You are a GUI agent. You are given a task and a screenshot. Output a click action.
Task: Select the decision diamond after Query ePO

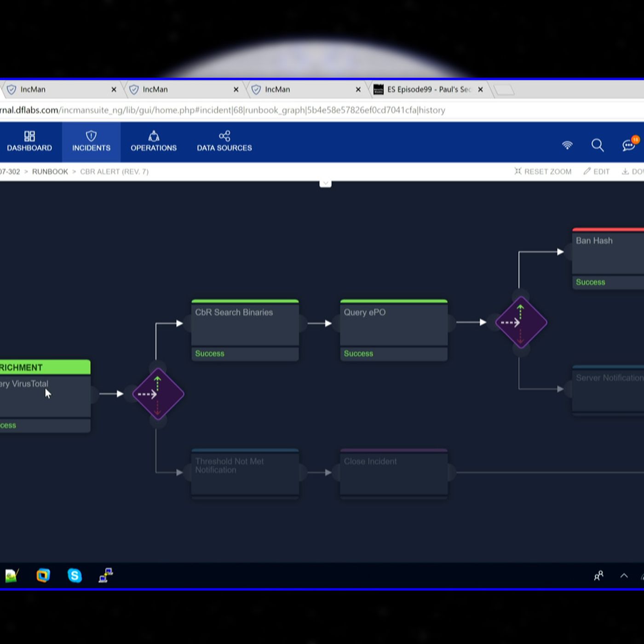coord(521,322)
